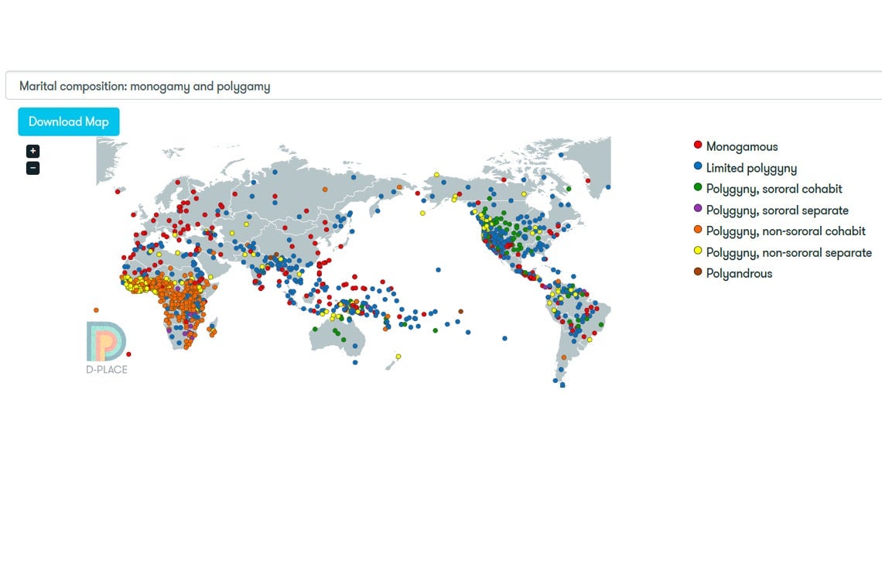Click the red Monogamous legend dot
Image resolution: width=882 pixels, height=588 pixels.
698,145
